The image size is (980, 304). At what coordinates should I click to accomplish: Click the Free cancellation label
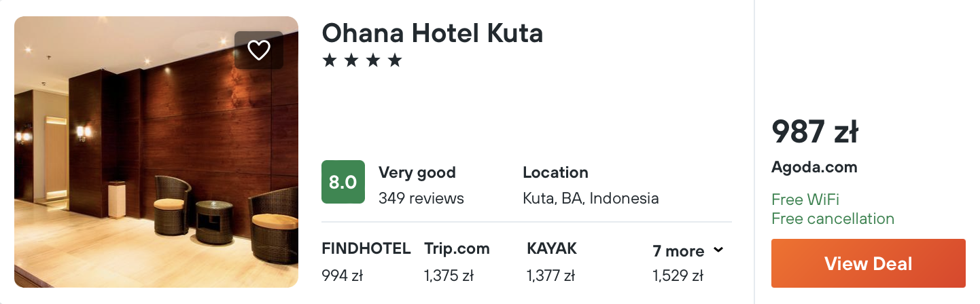pos(833,218)
